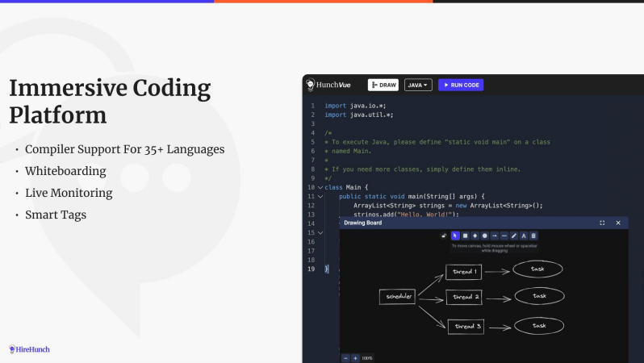Click the 'import java.util.*;' code line
The height and width of the screenshot is (363, 644).
359,115
